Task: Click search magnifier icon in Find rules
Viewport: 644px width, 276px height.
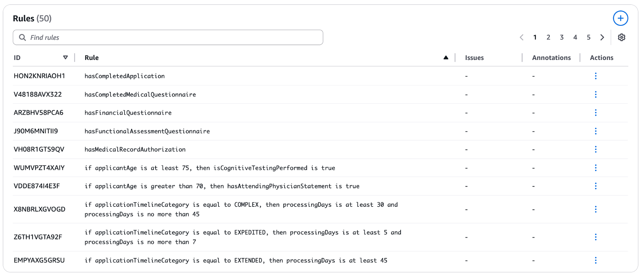Action: (x=23, y=37)
